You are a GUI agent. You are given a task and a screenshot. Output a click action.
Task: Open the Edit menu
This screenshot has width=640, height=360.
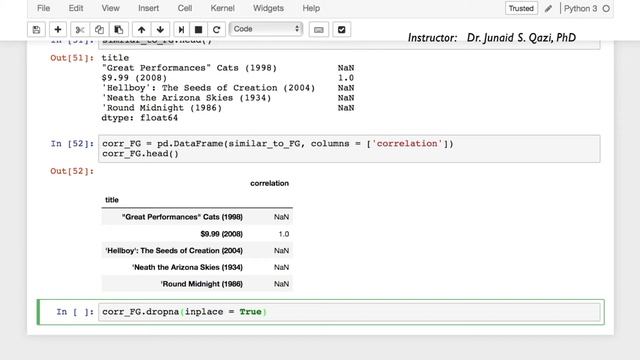tap(76, 8)
